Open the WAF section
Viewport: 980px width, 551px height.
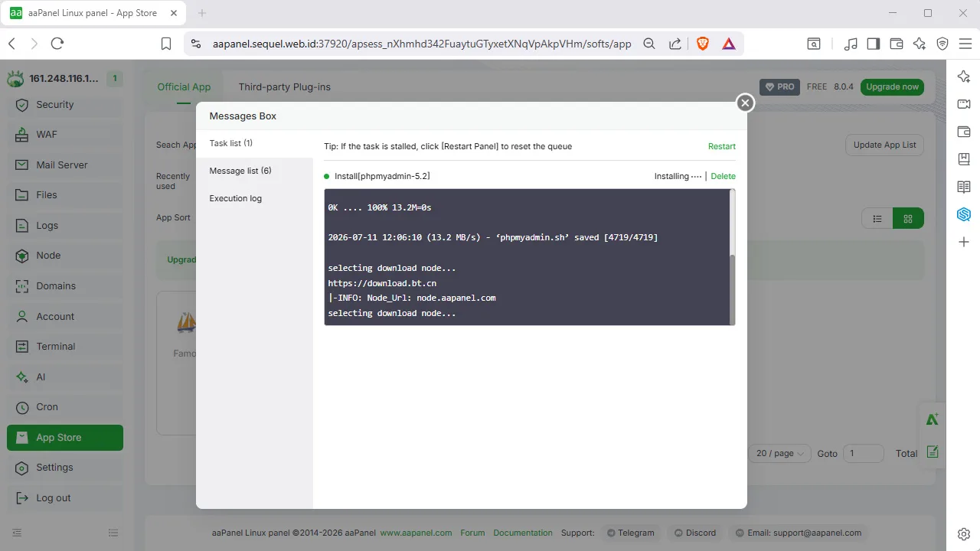pos(65,135)
